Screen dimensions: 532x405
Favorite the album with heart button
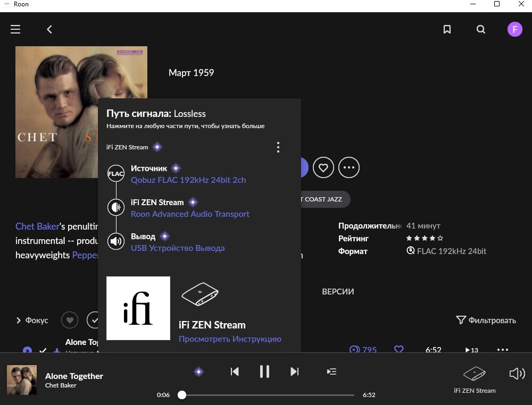pos(323,167)
